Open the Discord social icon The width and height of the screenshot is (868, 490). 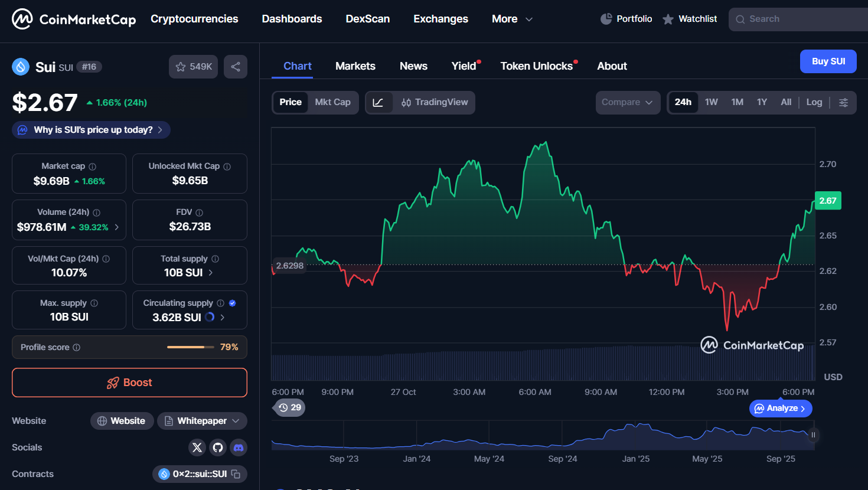click(x=239, y=447)
